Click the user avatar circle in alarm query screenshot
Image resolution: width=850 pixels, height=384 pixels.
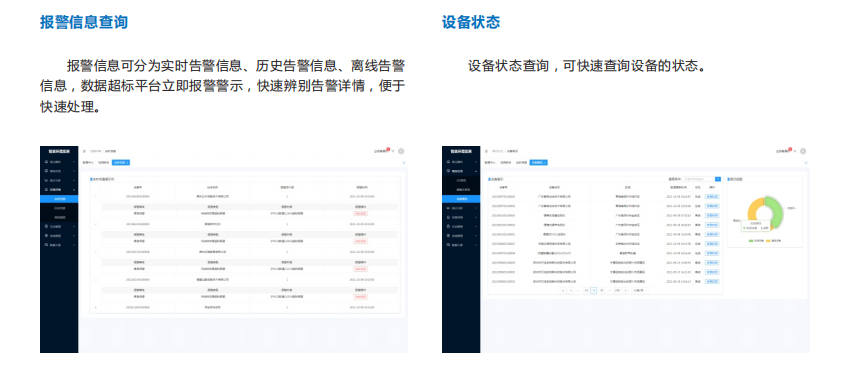coord(401,151)
